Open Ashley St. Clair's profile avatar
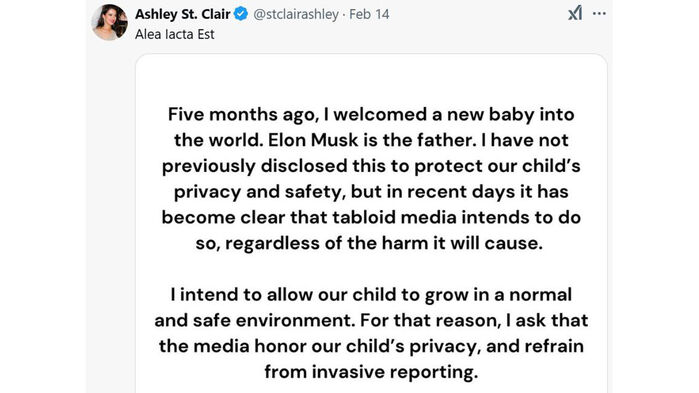Screen dimensions: 699x393 coord(110,22)
